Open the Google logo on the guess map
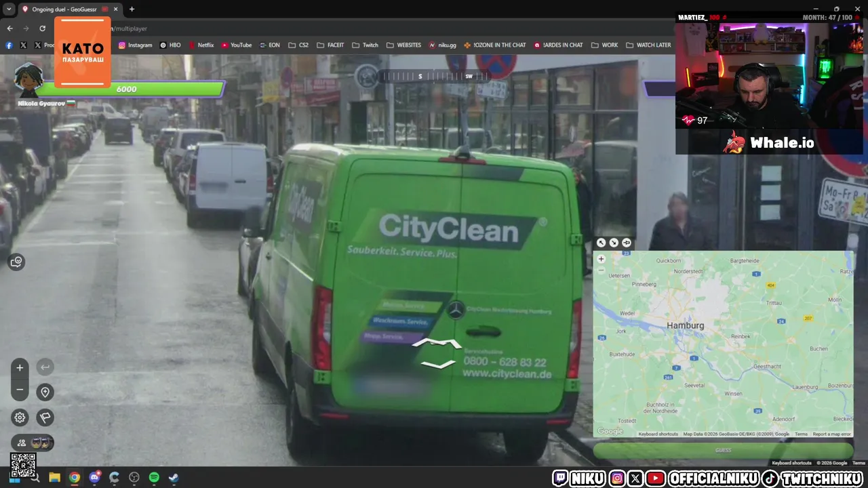This screenshot has height=488, width=868. 610,431
